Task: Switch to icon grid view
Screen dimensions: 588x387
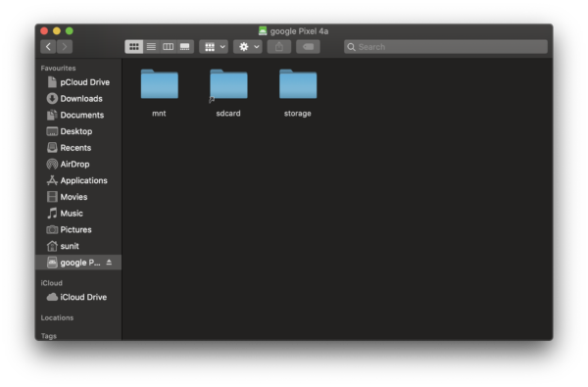Action: [x=134, y=46]
